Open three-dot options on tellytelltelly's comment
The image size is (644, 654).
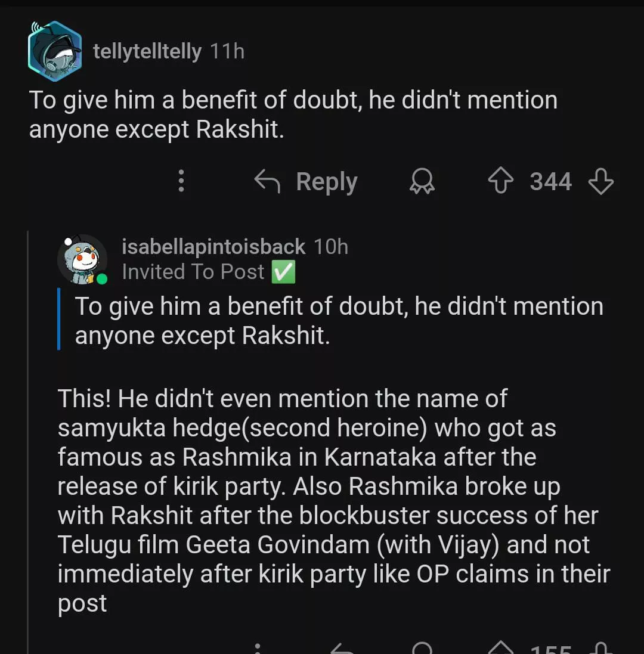(181, 181)
